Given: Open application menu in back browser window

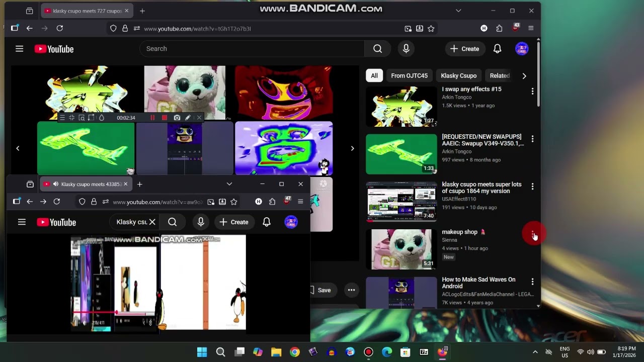Looking at the screenshot, I should pyautogui.click(x=531, y=29).
